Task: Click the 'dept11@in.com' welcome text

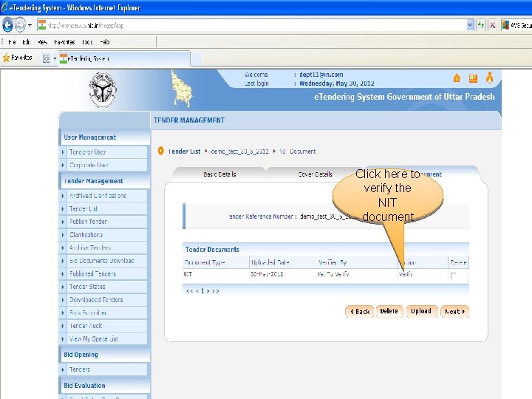Action: coord(321,75)
